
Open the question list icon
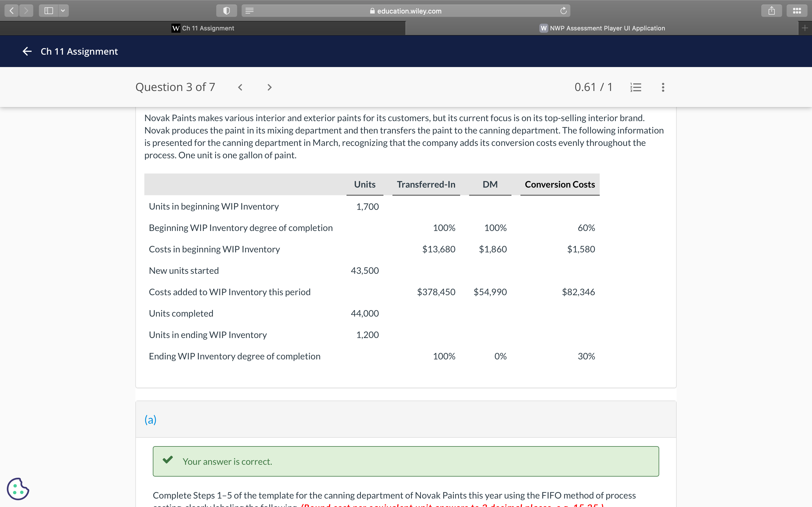(x=636, y=87)
